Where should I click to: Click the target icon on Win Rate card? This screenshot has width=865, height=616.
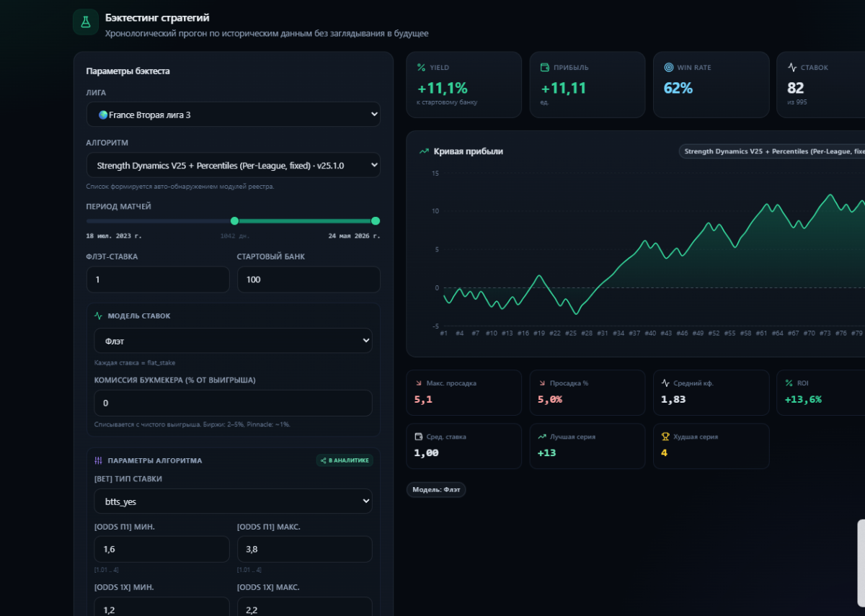[669, 67]
